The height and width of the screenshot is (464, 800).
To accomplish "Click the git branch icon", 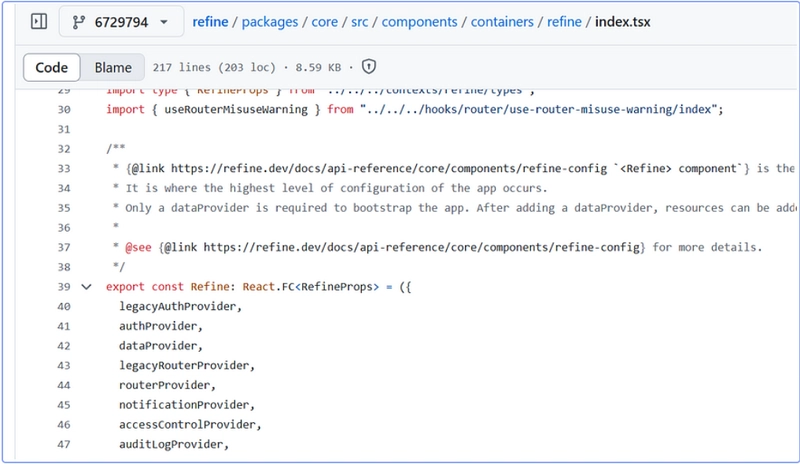I will pyautogui.click(x=79, y=22).
